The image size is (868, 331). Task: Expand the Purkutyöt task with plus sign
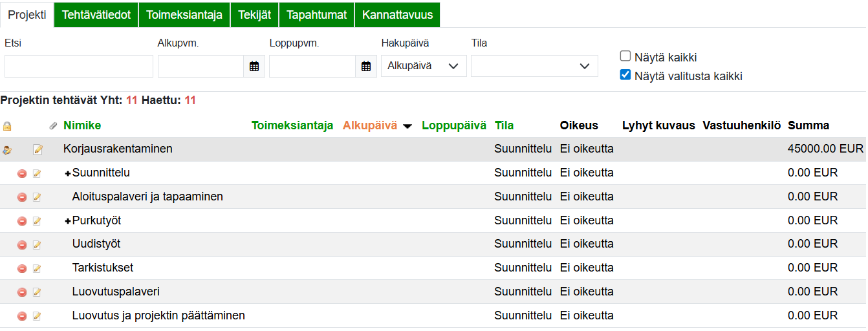click(x=67, y=221)
